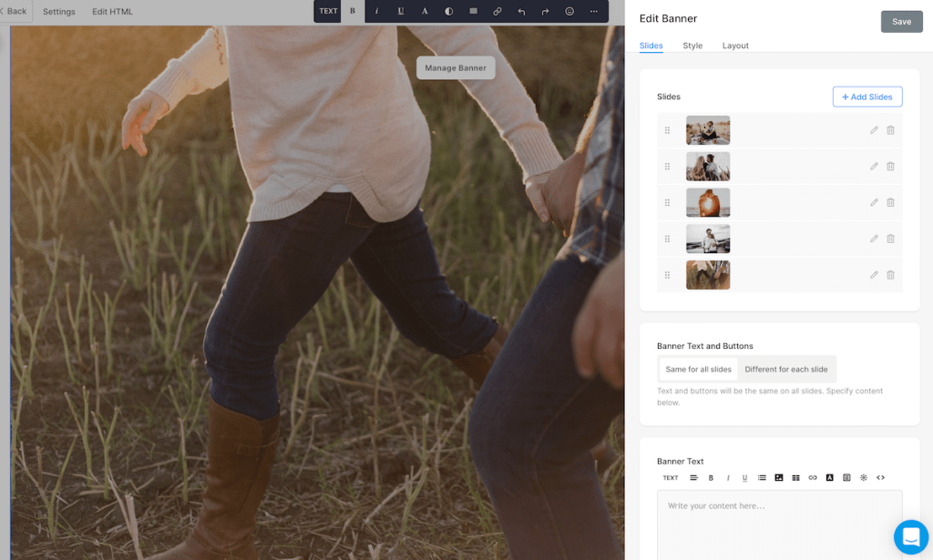Edit the fifth slide with pencil icon
Viewport: 933px width, 560px height.
point(874,275)
